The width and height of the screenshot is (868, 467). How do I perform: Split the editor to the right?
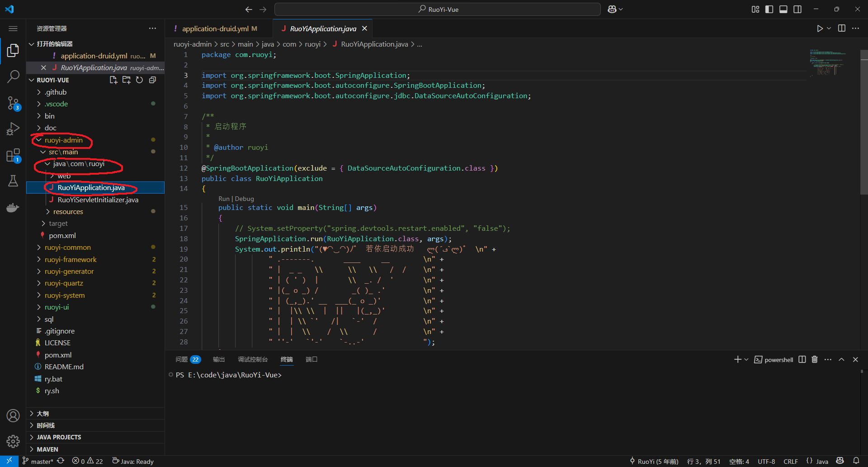pyautogui.click(x=841, y=29)
